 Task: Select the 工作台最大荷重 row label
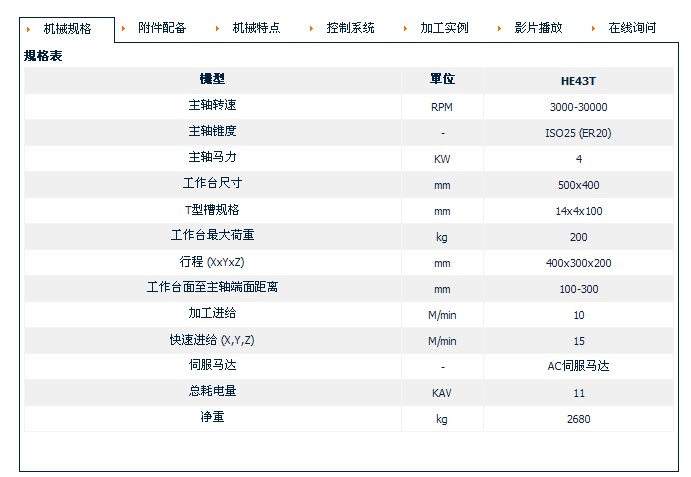click(x=212, y=235)
